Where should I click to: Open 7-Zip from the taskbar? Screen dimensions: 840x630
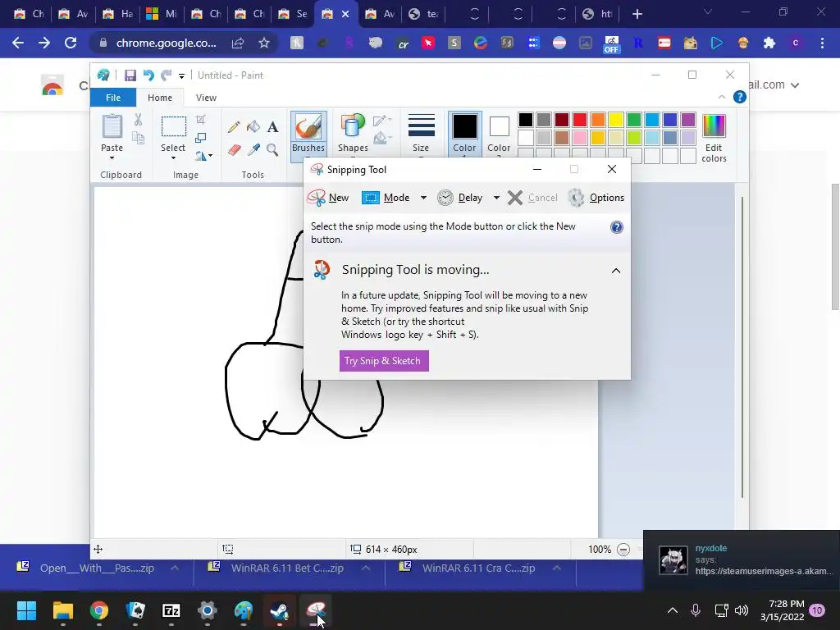pos(171,610)
